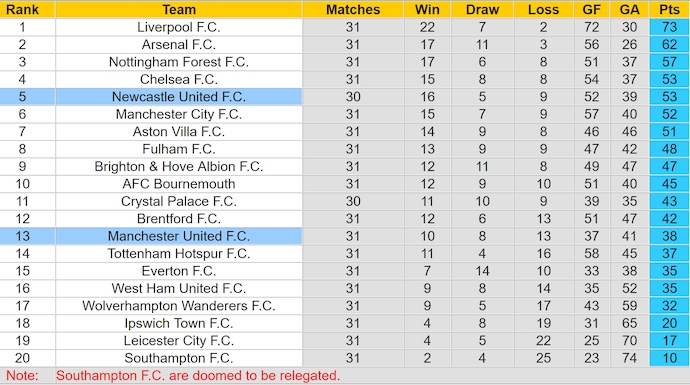Screen dimensions: 690x385
Task: Click Arsenal F.C. points value 62
Action: (x=669, y=44)
